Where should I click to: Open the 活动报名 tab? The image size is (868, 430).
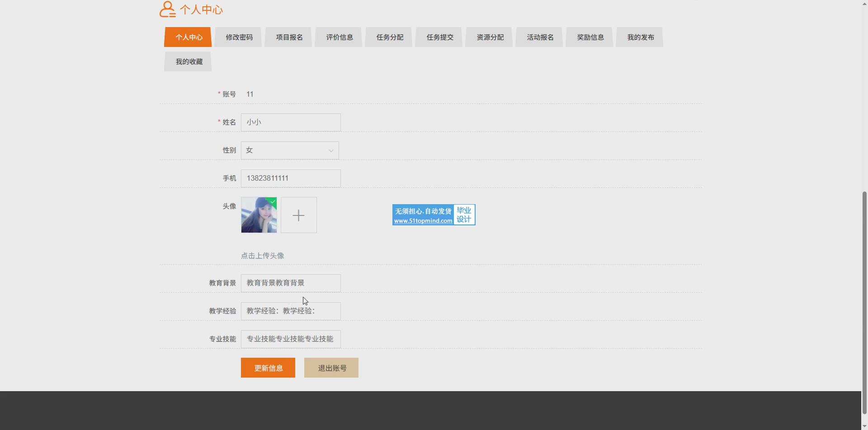tap(540, 37)
